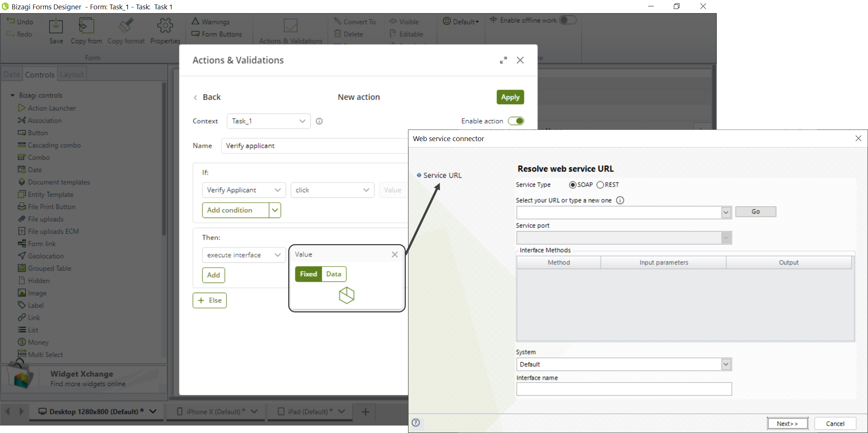This screenshot has width=868, height=433.
Task: Click the Copy format paintbrush icon
Action: click(126, 26)
